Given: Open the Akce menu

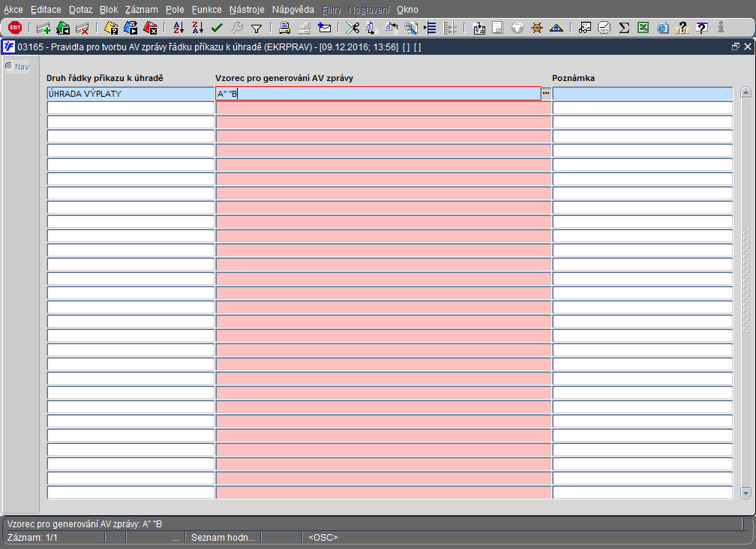Looking at the screenshot, I should coord(13,10).
